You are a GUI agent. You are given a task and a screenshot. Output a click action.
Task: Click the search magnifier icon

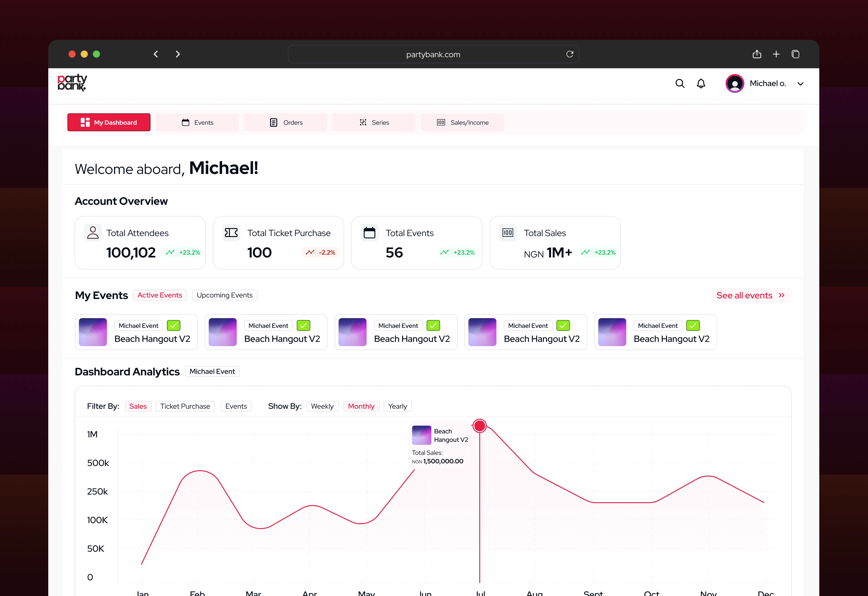pos(680,83)
